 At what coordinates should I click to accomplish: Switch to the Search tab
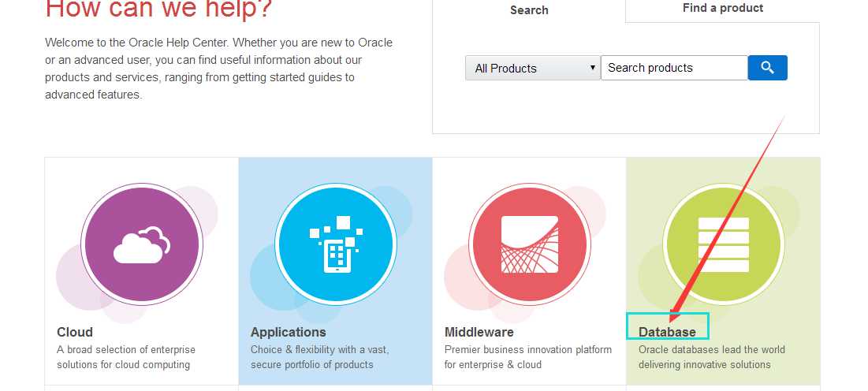(x=529, y=10)
